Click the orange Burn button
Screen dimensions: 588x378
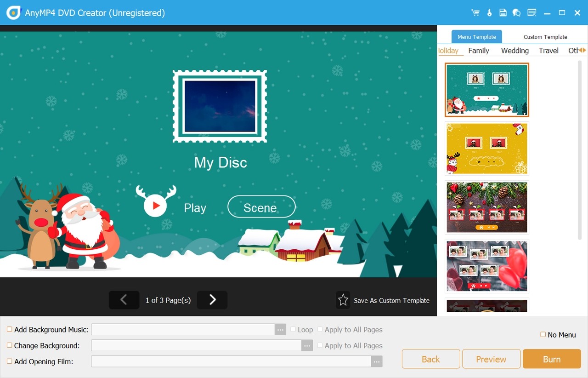tap(552, 359)
